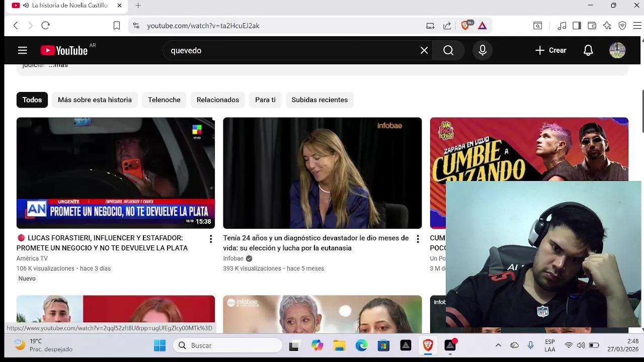Select the Más sobre esta historia chip
Image resolution: width=644 pixels, height=362 pixels.
(95, 100)
